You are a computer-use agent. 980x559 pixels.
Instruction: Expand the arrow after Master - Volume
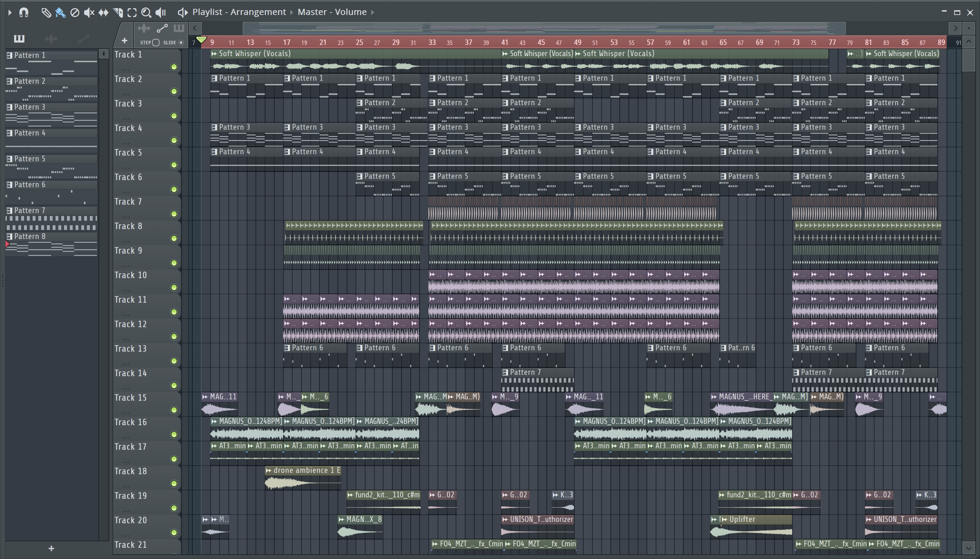372,12
